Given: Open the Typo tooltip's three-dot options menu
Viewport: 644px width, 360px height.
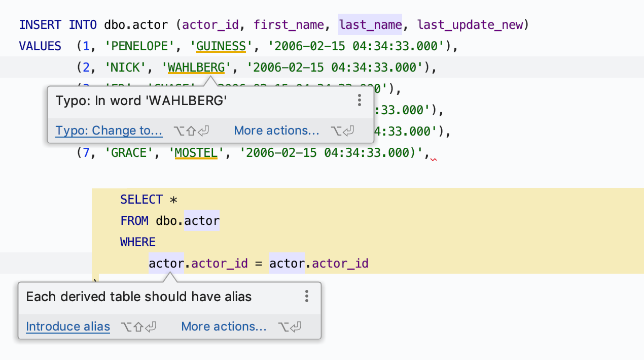Looking at the screenshot, I should [359, 100].
